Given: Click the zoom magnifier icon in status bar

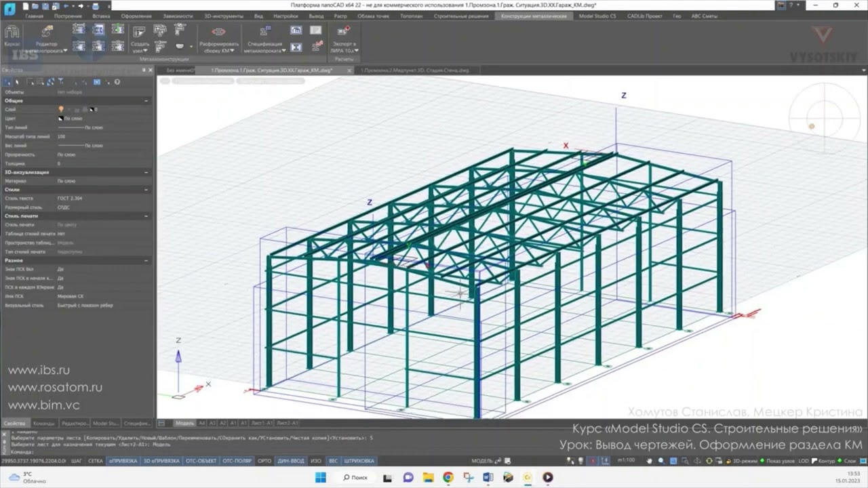Looking at the screenshot, I should click(660, 461).
